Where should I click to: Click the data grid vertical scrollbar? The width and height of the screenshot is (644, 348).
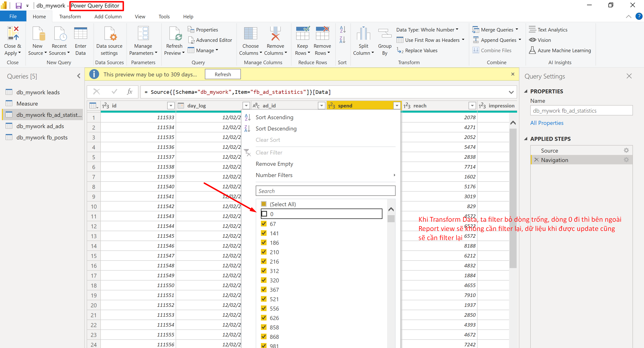click(513, 198)
